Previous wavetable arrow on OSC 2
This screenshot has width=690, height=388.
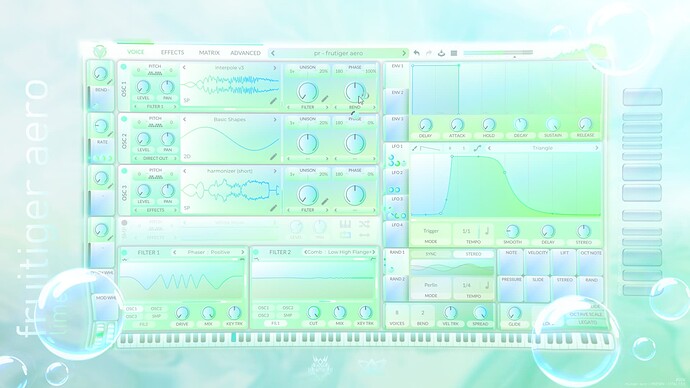tap(184, 119)
